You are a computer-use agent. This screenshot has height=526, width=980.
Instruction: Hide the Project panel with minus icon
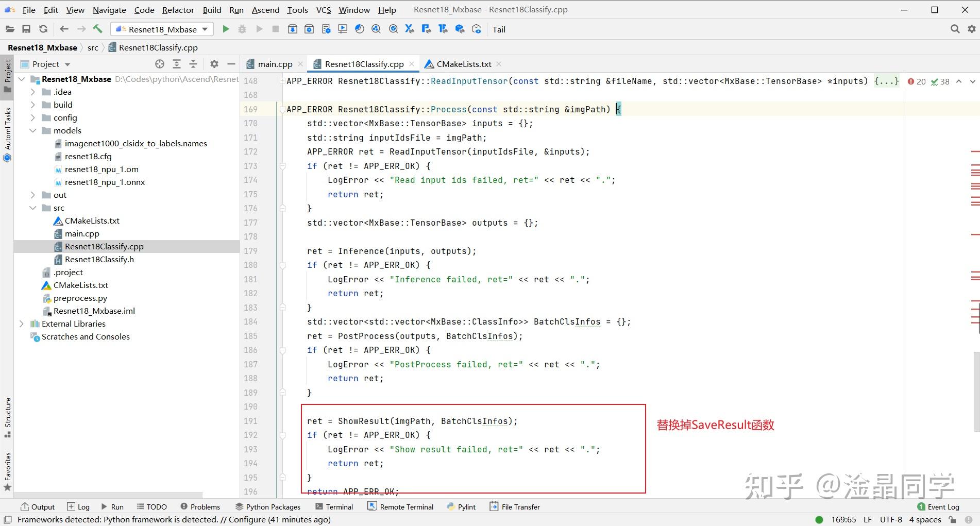click(x=231, y=64)
